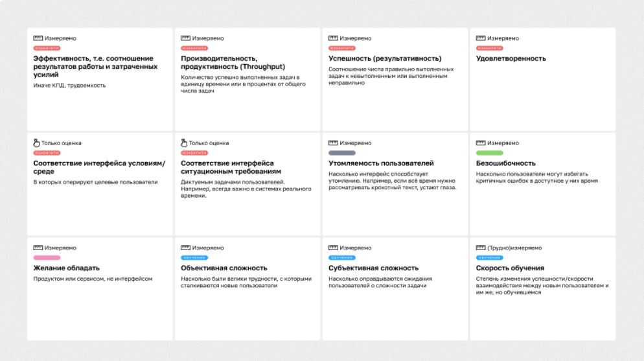Viewport: 644px width, 361px height.
Task: Click the (Трудно)измеряемо label
Action: pos(514,248)
